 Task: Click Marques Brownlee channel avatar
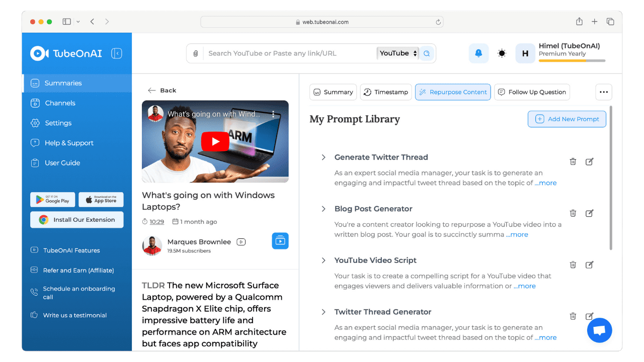coord(152,246)
